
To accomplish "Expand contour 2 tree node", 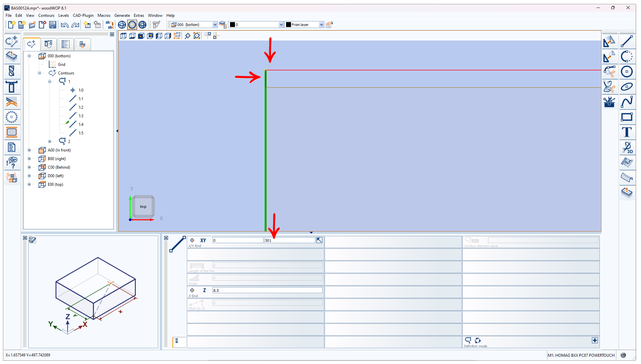I will pos(49,141).
